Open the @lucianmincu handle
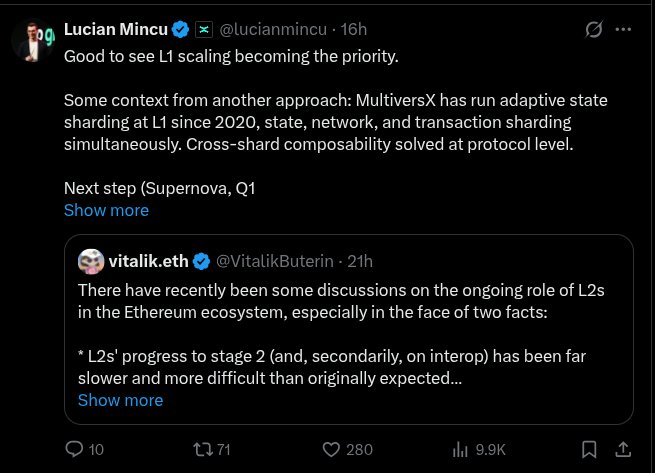Screen dimensions: 655x473 tap(275, 30)
